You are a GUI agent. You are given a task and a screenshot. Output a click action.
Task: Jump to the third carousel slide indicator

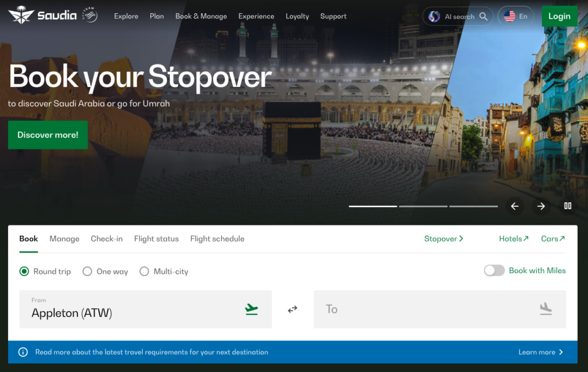coord(474,206)
